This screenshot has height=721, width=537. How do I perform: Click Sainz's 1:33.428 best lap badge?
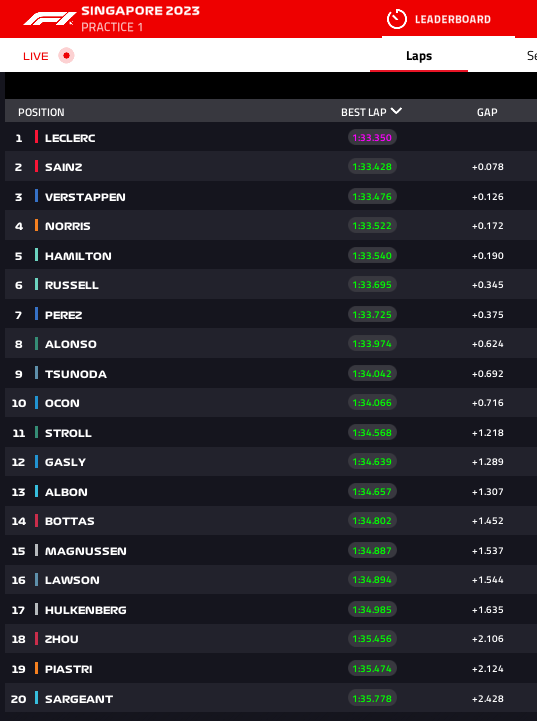point(372,166)
